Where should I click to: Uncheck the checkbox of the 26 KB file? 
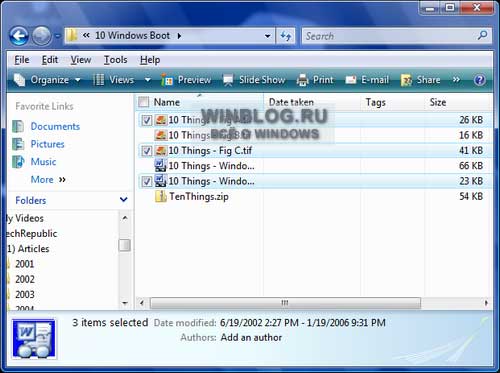tap(147, 120)
